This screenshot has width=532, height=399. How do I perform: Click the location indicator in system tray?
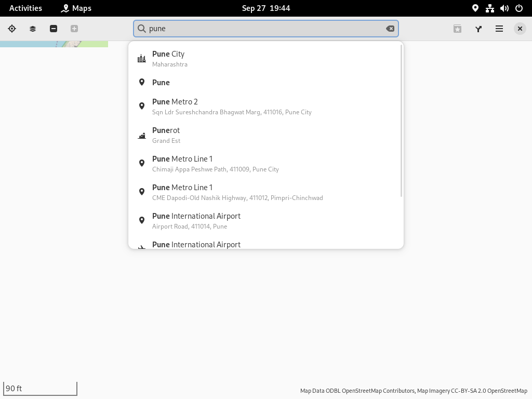tap(475, 8)
